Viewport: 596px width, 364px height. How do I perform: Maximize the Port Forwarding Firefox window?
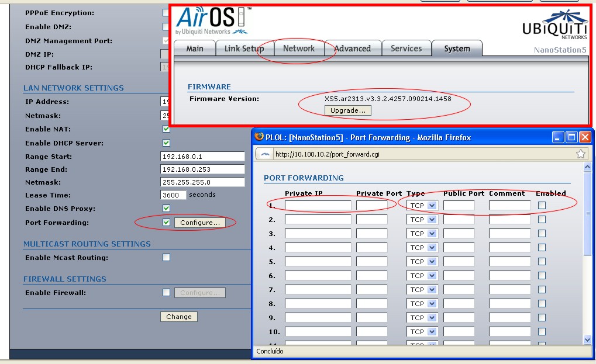point(571,137)
